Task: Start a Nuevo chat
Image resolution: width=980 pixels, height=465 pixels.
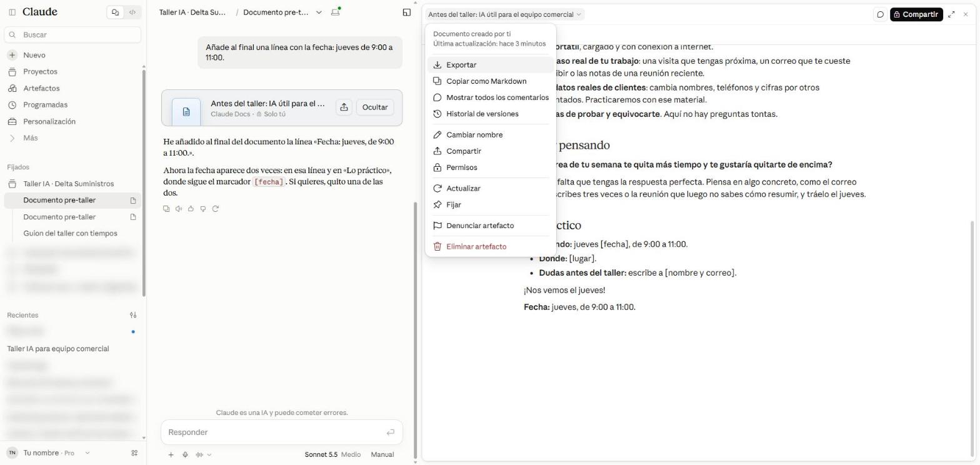Action: [72, 55]
